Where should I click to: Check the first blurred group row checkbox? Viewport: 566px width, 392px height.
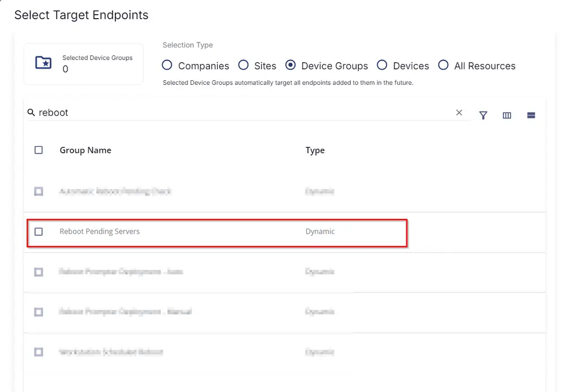(x=38, y=191)
